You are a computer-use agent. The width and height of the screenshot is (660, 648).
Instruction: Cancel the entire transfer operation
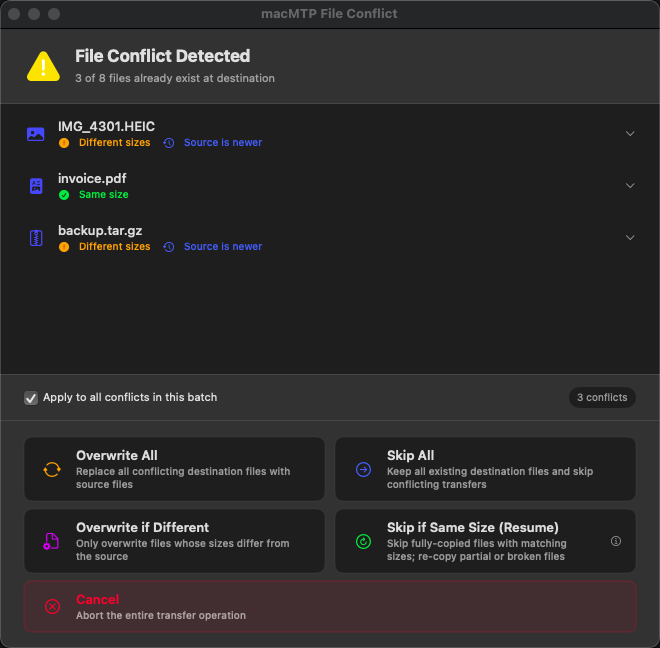click(330, 607)
